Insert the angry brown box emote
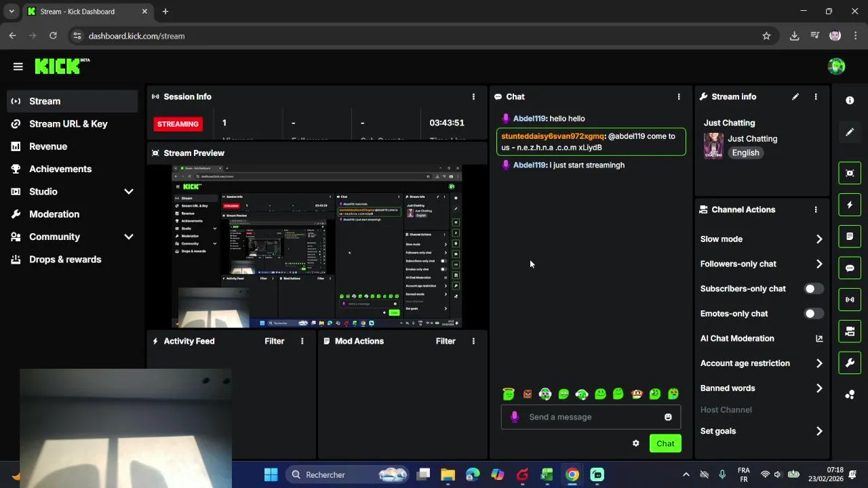 pos(528,394)
